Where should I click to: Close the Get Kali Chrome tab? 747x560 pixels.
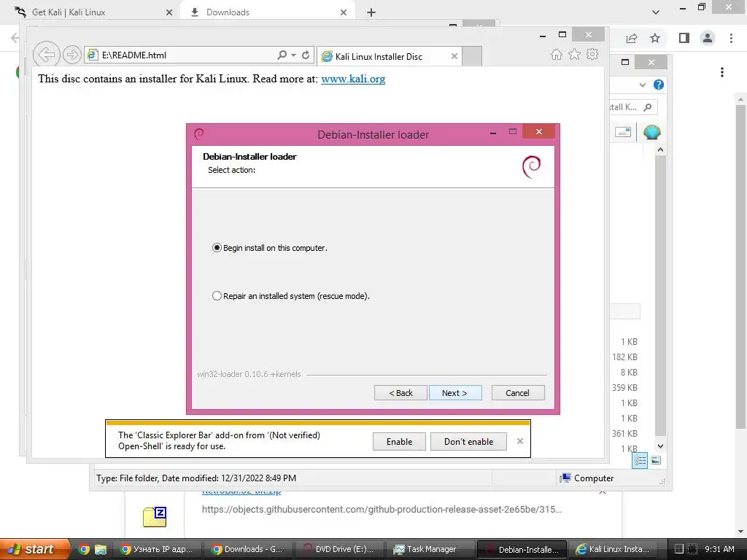(169, 12)
